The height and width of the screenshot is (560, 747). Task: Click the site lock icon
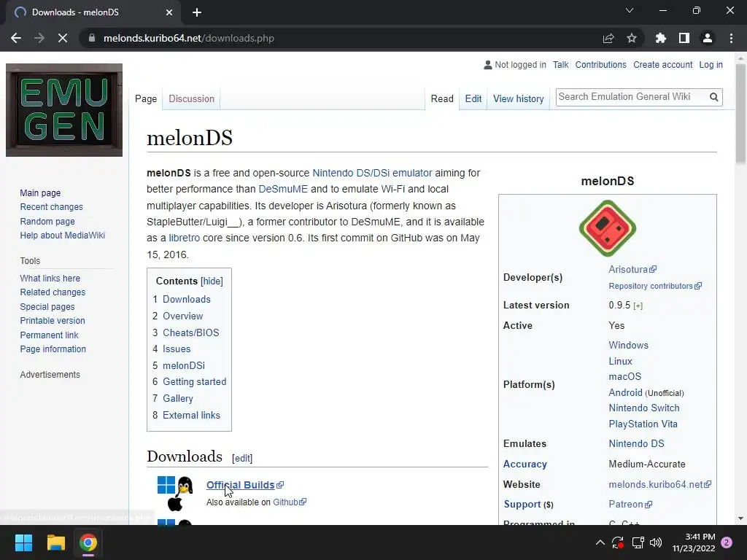point(92,38)
